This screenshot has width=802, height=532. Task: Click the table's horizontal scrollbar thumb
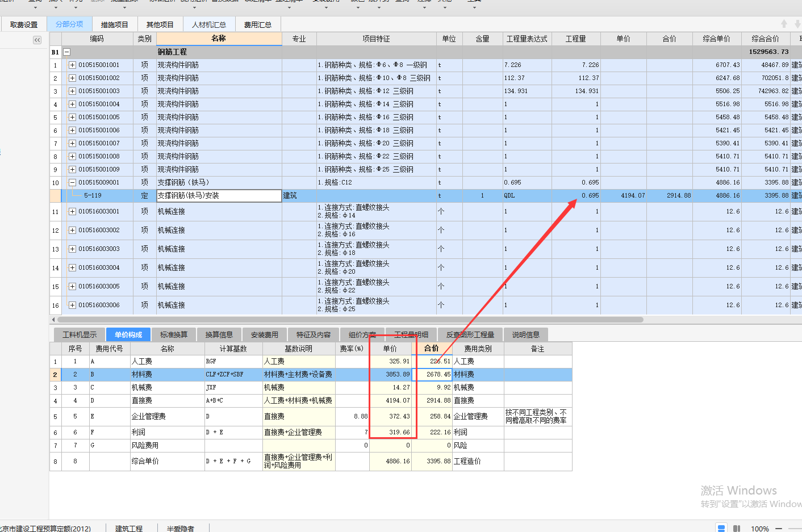click(x=350, y=320)
